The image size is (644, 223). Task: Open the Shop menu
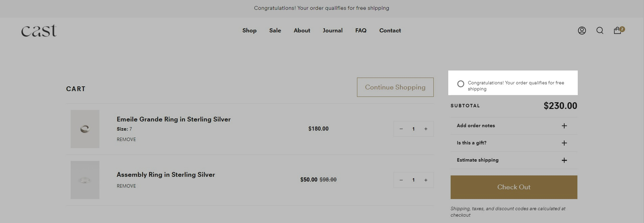(x=249, y=31)
